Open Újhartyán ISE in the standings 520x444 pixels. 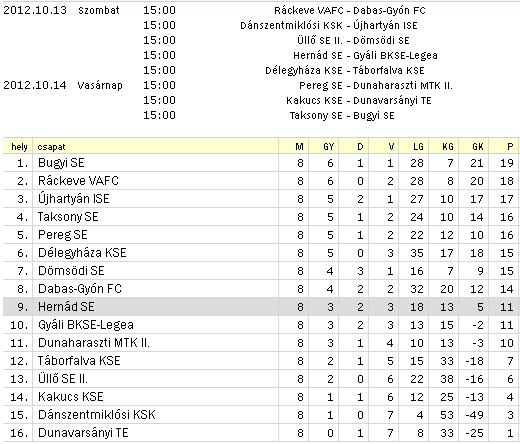(74, 199)
